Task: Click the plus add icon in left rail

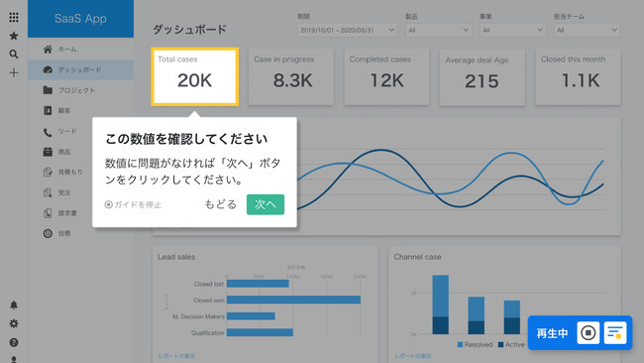Action: [x=14, y=72]
